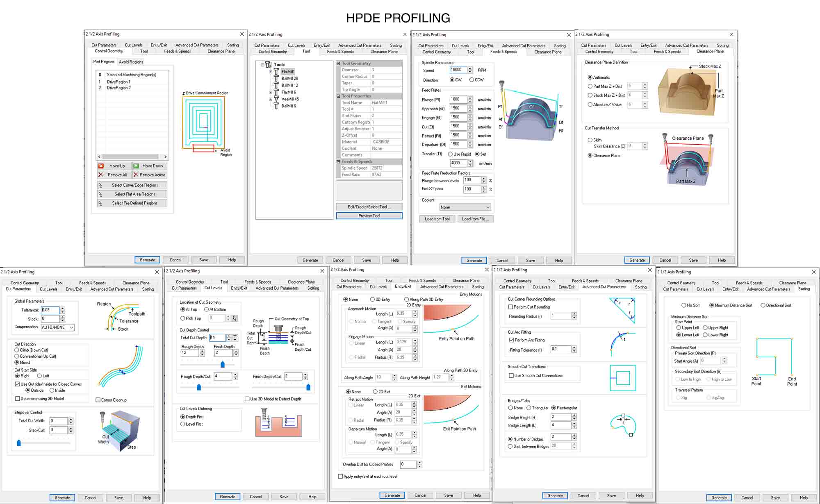820x504 pixels.
Task: Click the Move Down green arrow icon
Action: pos(136,166)
